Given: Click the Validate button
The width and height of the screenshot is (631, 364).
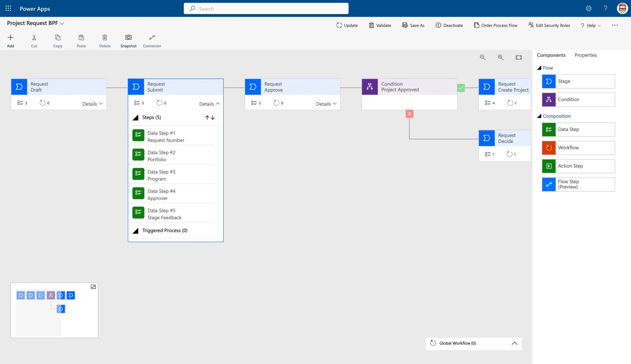Looking at the screenshot, I should point(380,25).
